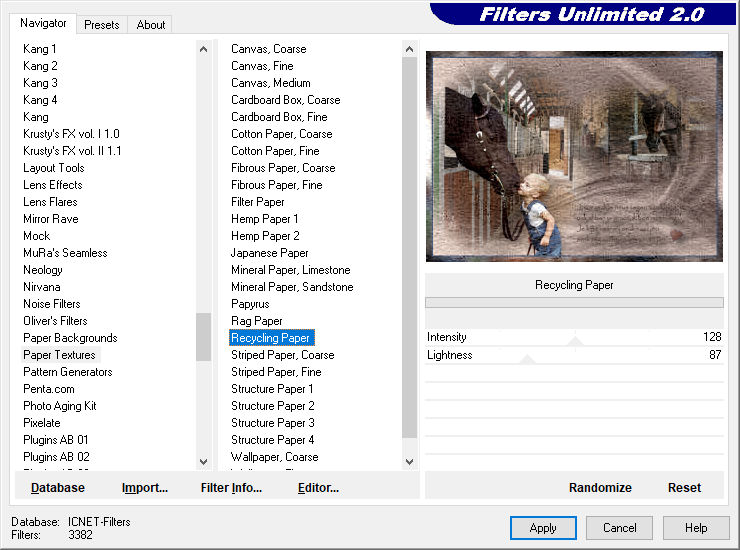Choose Lens Effects category
The width and height of the screenshot is (740, 550).
click(x=52, y=185)
